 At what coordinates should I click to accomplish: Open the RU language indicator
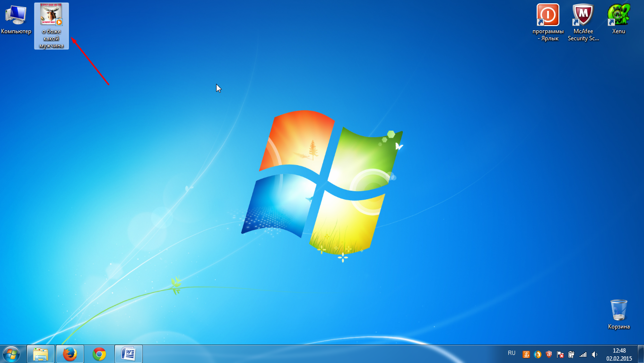pyautogui.click(x=512, y=353)
